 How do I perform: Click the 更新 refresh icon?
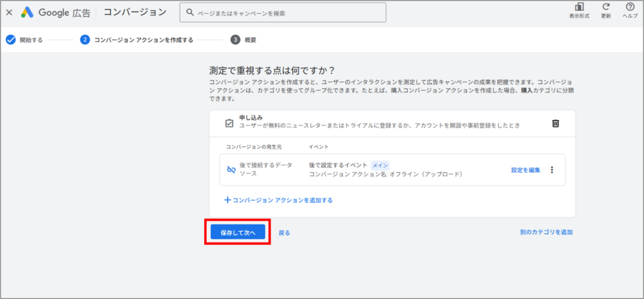tap(605, 8)
